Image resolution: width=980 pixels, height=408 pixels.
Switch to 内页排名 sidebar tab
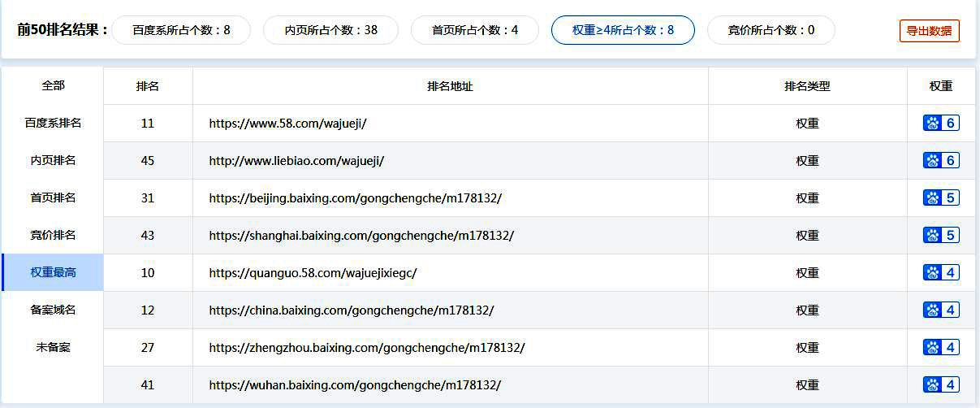click(x=53, y=161)
